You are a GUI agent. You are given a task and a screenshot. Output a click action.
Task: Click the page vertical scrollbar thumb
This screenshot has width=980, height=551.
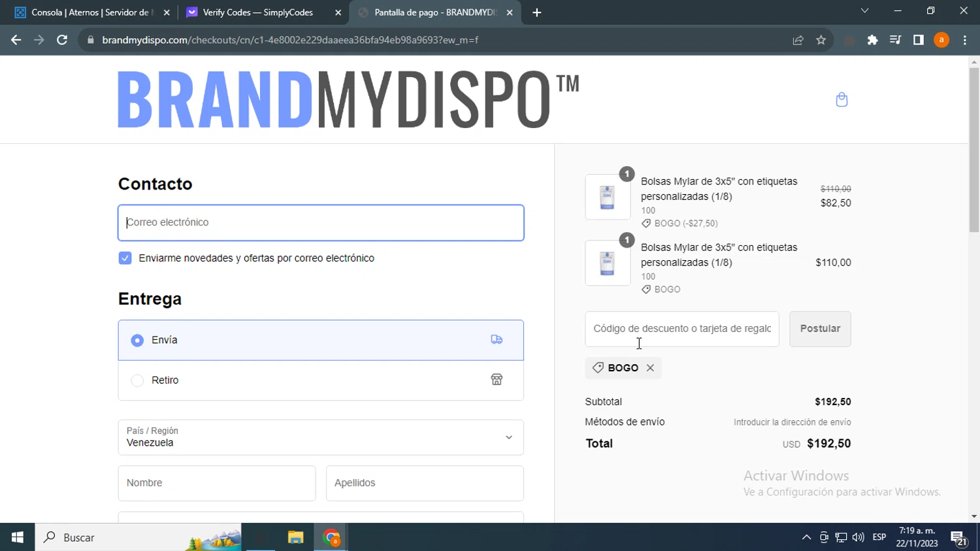pos(974,149)
